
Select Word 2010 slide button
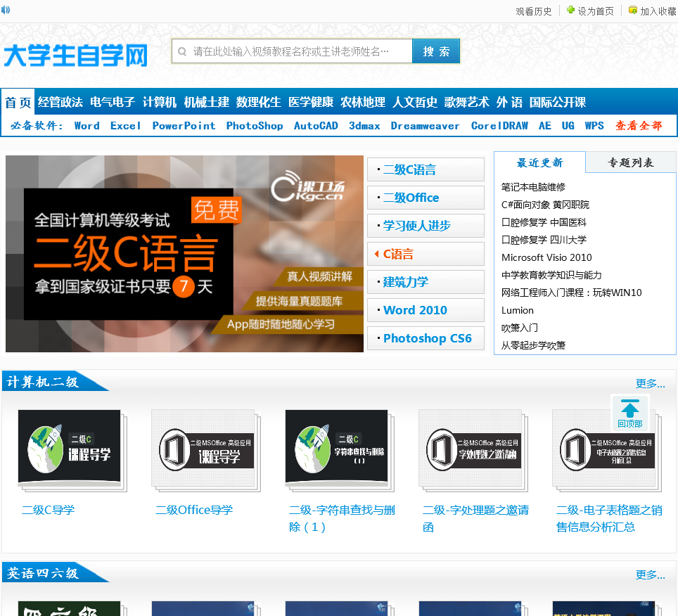(x=426, y=310)
